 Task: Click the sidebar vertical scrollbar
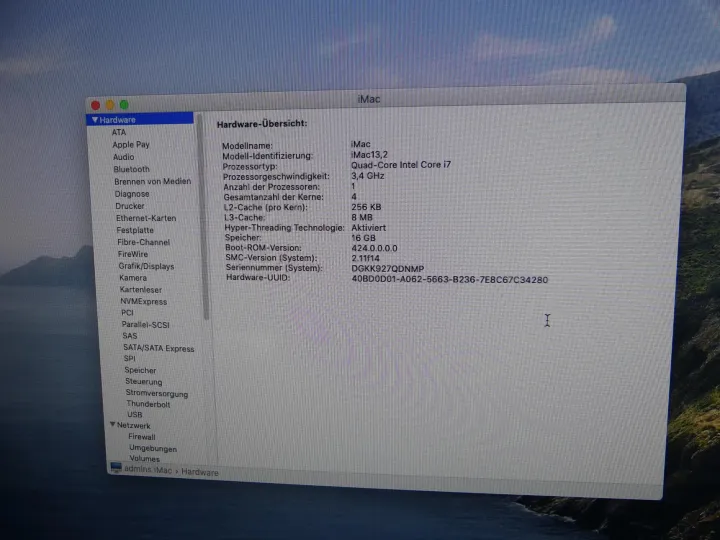(x=202, y=216)
